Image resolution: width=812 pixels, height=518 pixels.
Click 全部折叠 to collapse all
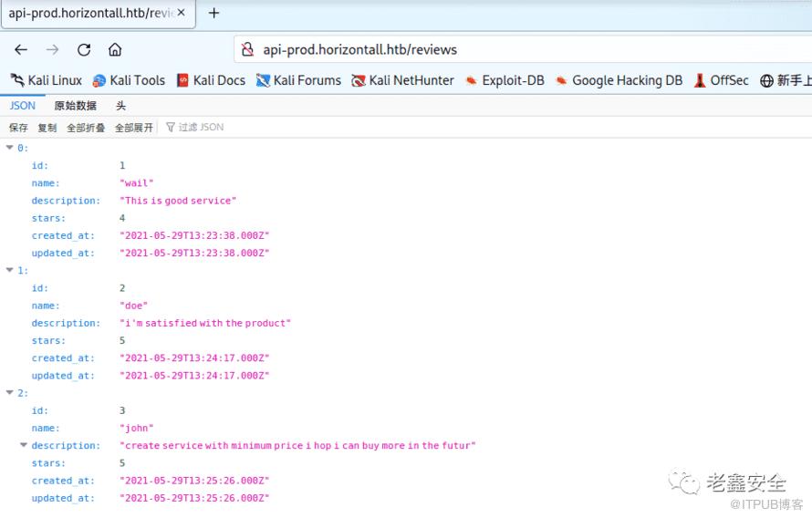[x=86, y=128]
